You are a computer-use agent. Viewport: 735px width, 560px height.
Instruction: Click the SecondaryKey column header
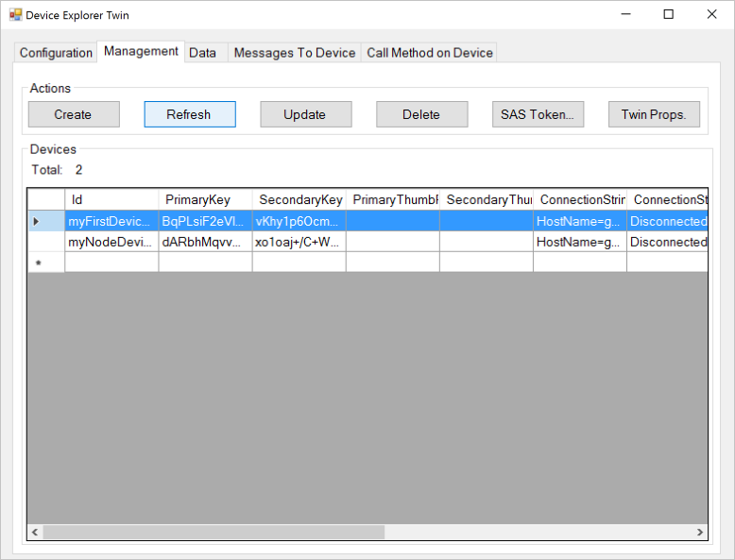coord(299,199)
